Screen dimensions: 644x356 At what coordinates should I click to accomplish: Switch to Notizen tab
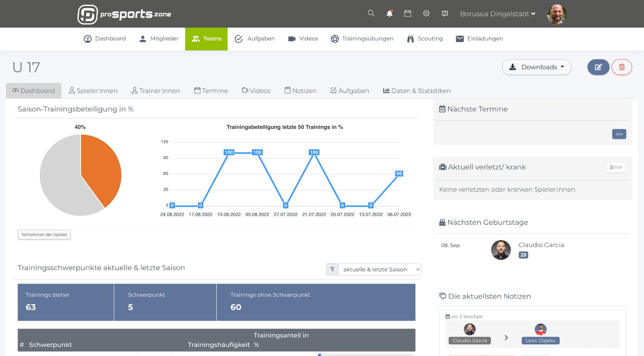[x=301, y=91]
